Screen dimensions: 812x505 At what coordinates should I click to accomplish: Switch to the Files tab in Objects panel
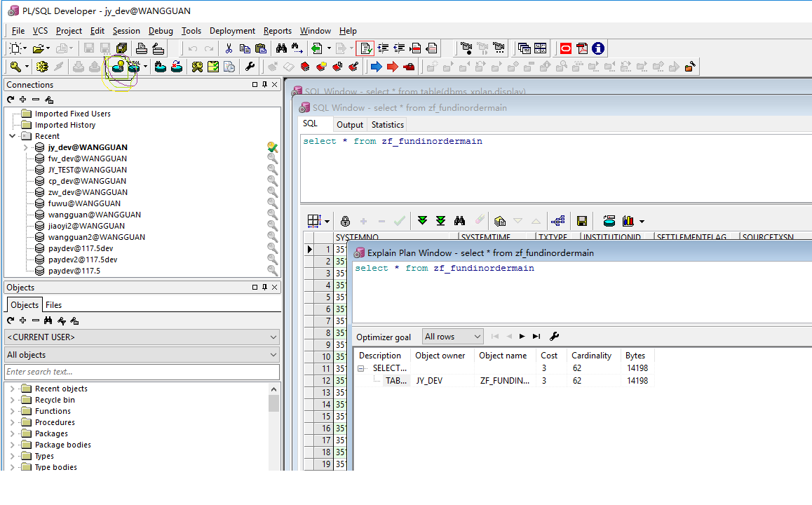[53, 305]
